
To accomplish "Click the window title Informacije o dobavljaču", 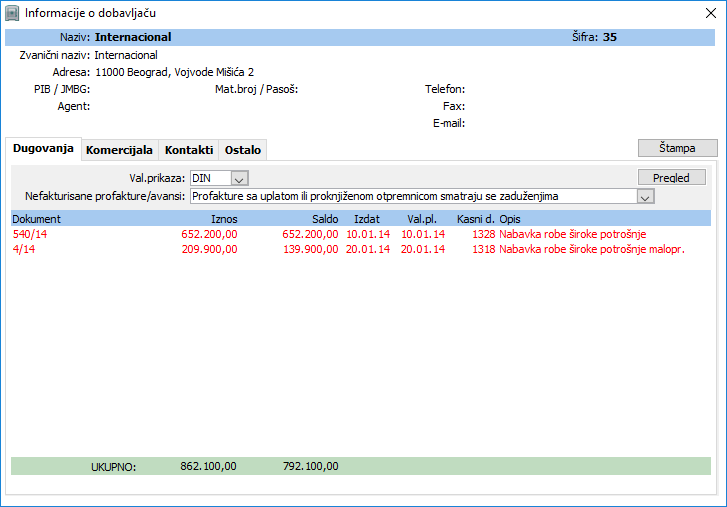I will click(90, 13).
